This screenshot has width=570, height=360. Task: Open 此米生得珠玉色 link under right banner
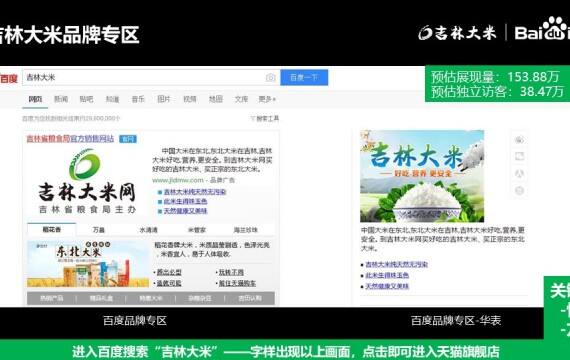pos(387,276)
